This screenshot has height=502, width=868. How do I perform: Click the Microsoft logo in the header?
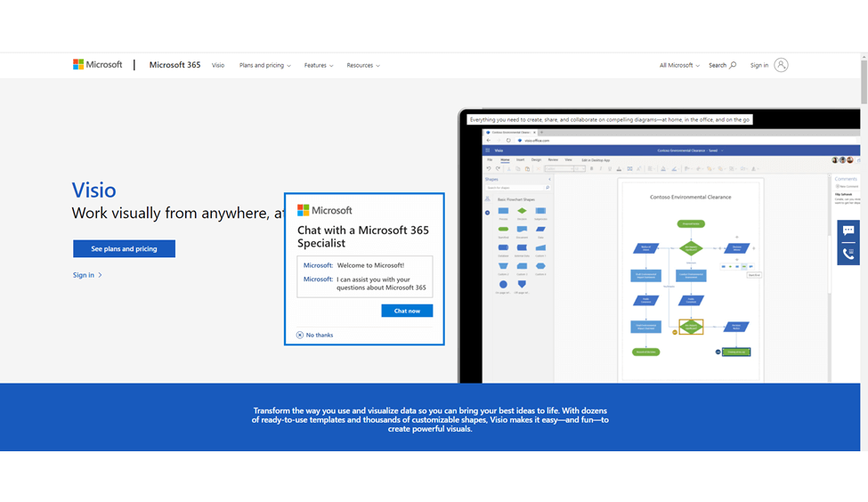(x=97, y=65)
